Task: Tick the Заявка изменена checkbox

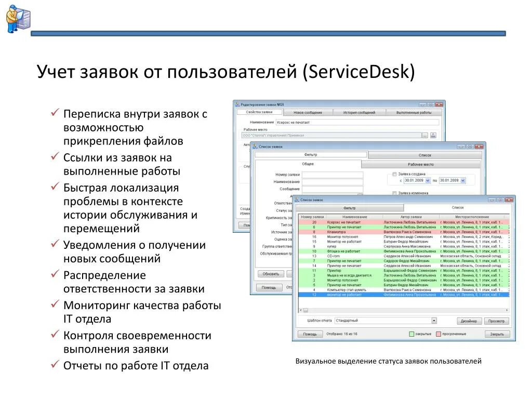Action: (394, 193)
